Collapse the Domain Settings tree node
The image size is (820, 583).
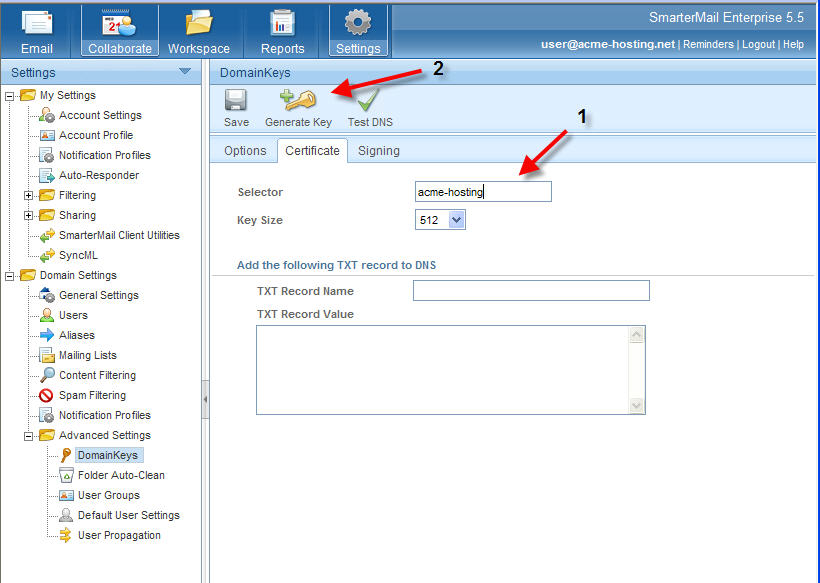pos(9,276)
